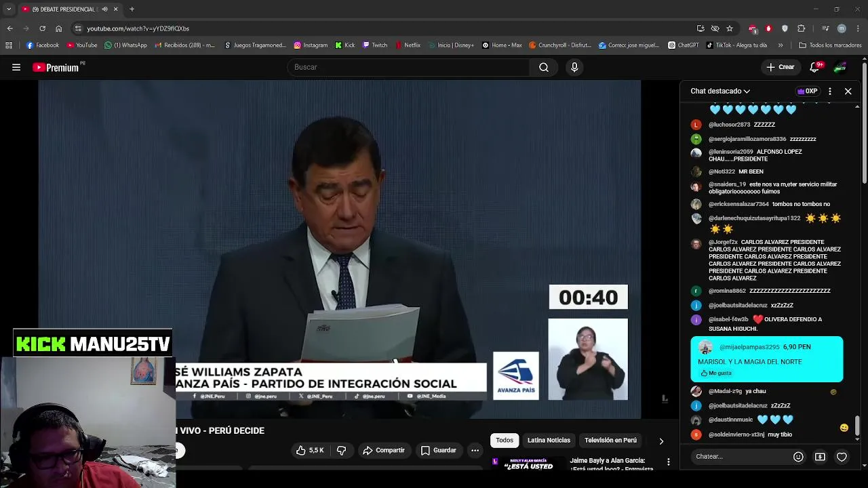Click the browser address bar URL
The height and width of the screenshot is (488, 868).
138,28
